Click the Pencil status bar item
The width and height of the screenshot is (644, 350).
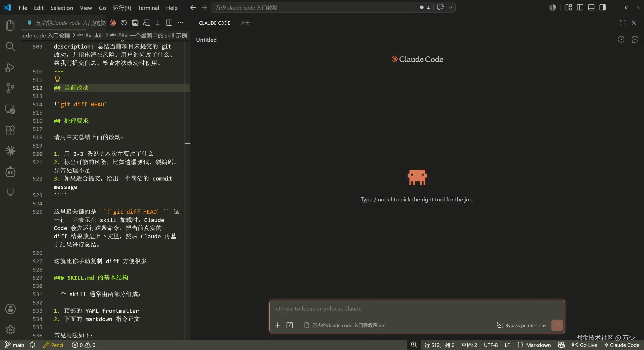[x=54, y=345]
